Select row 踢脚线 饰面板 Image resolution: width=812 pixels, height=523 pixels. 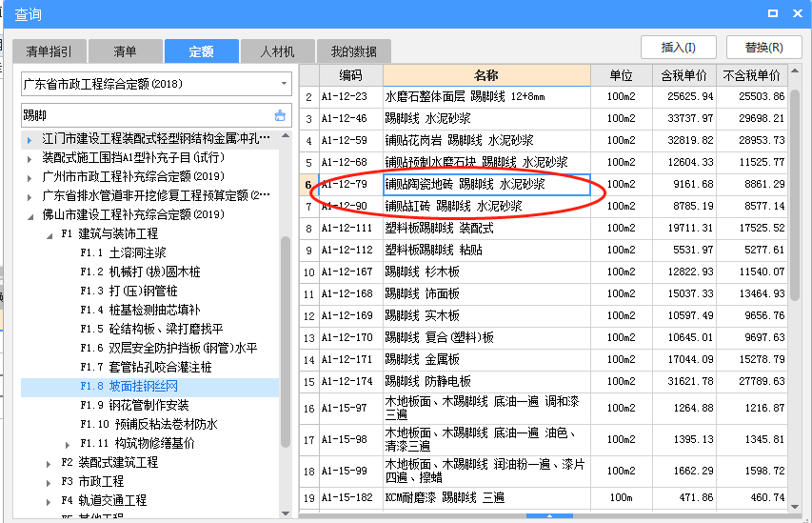[544, 294]
